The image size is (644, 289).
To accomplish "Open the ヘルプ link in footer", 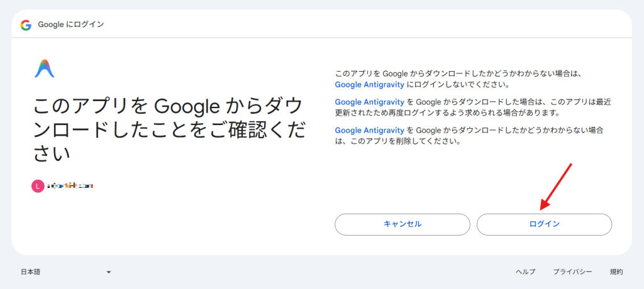I will [525, 272].
